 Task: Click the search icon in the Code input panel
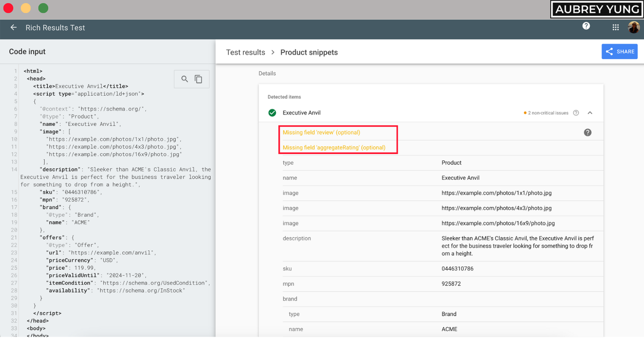184,79
